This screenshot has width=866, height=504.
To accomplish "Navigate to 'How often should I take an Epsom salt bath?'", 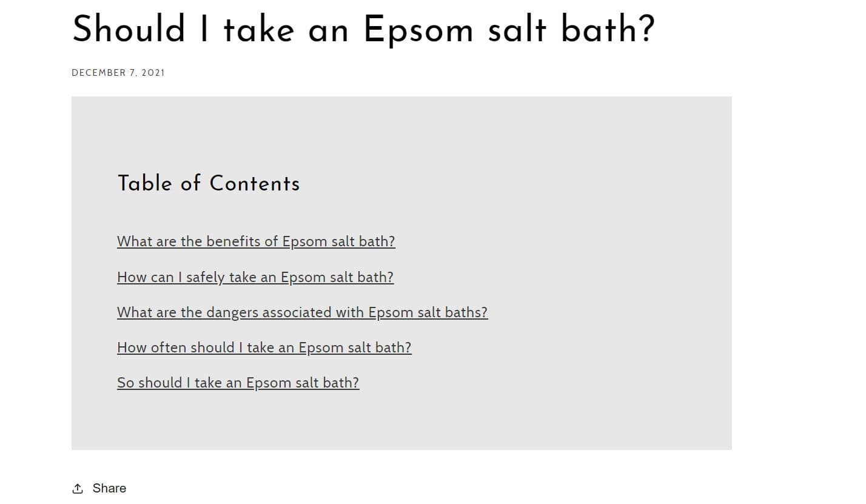I will tap(264, 347).
